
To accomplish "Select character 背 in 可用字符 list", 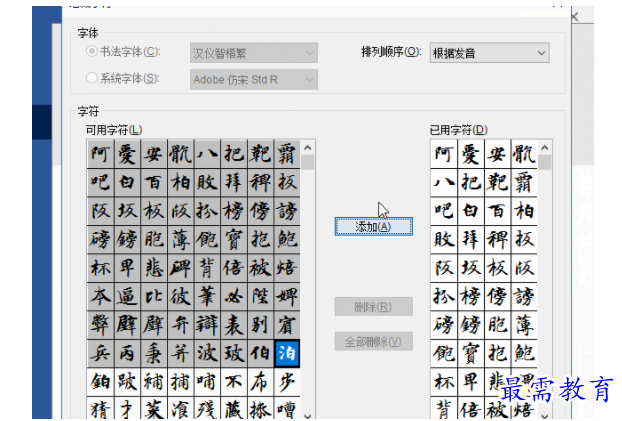I will coord(207,268).
